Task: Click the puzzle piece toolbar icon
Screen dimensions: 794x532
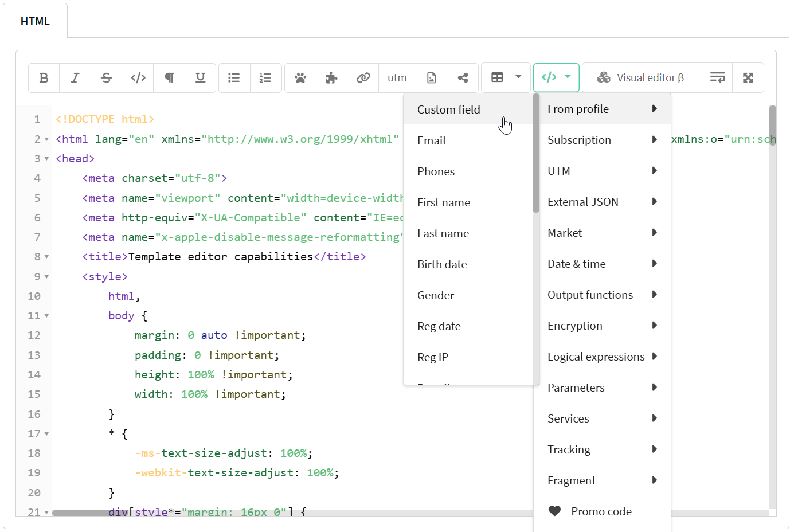Action: pyautogui.click(x=331, y=78)
